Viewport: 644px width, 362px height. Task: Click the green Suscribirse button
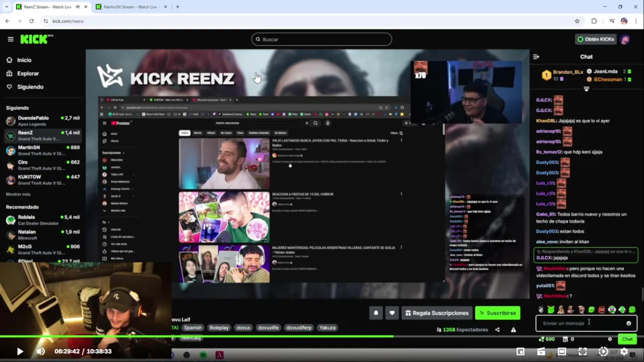coord(498,313)
